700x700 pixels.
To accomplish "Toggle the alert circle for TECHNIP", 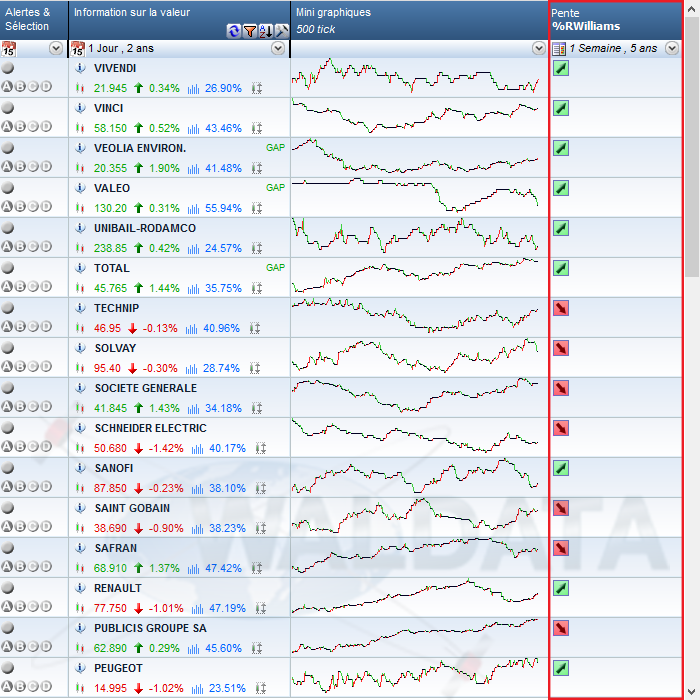I will [8, 308].
